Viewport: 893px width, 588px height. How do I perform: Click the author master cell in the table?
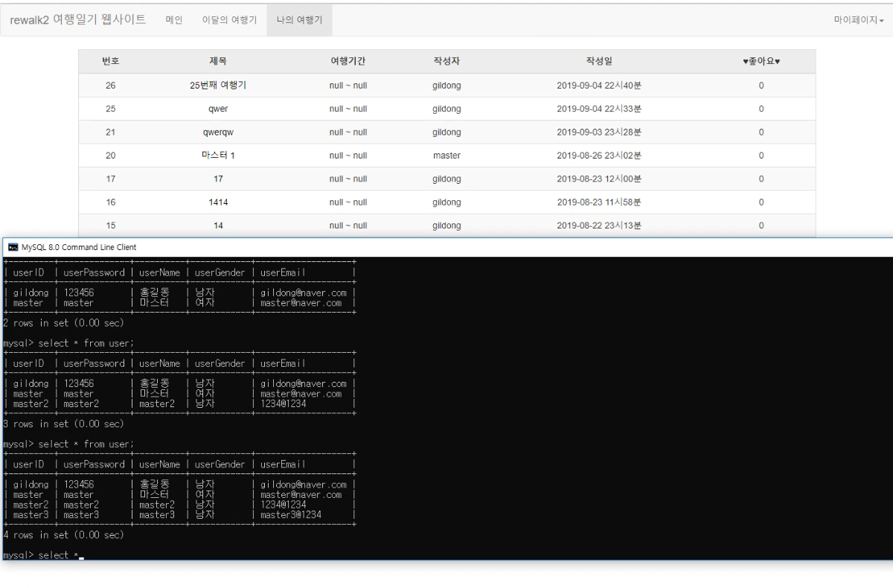tap(446, 155)
